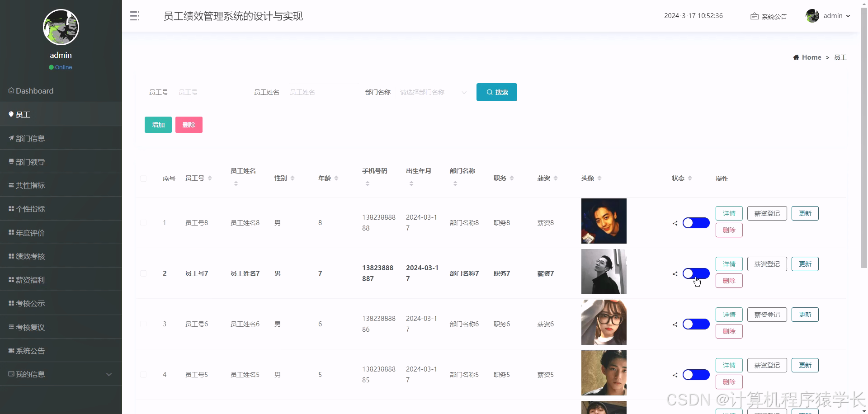Click 更新 for 员工号6
Viewport: 868px width, 414px height.
805,315
